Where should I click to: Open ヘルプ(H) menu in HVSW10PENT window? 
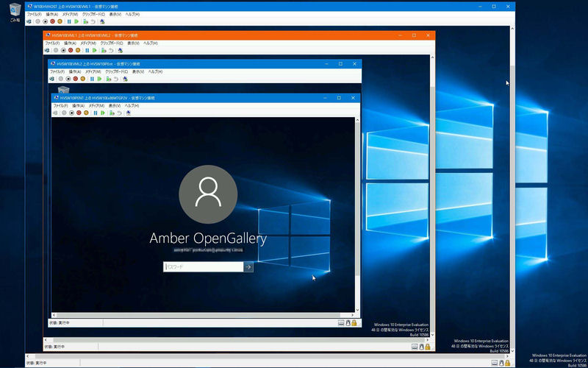click(132, 105)
